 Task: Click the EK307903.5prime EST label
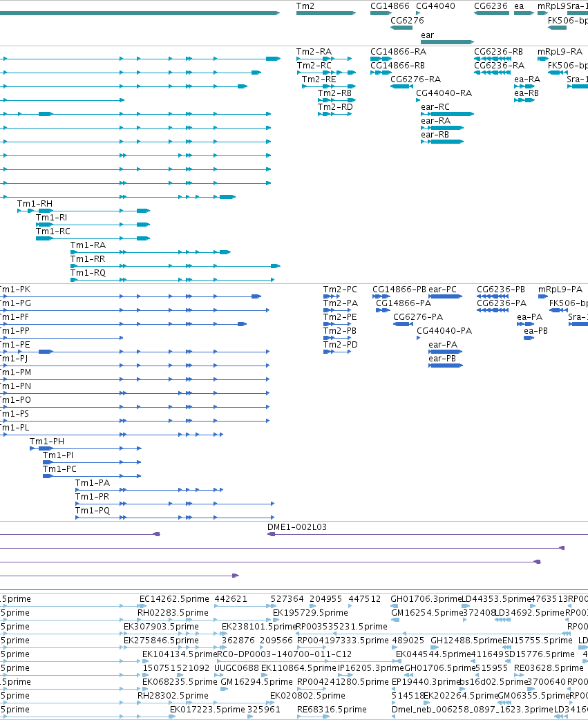pyautogui.click(x=161, y=626)
